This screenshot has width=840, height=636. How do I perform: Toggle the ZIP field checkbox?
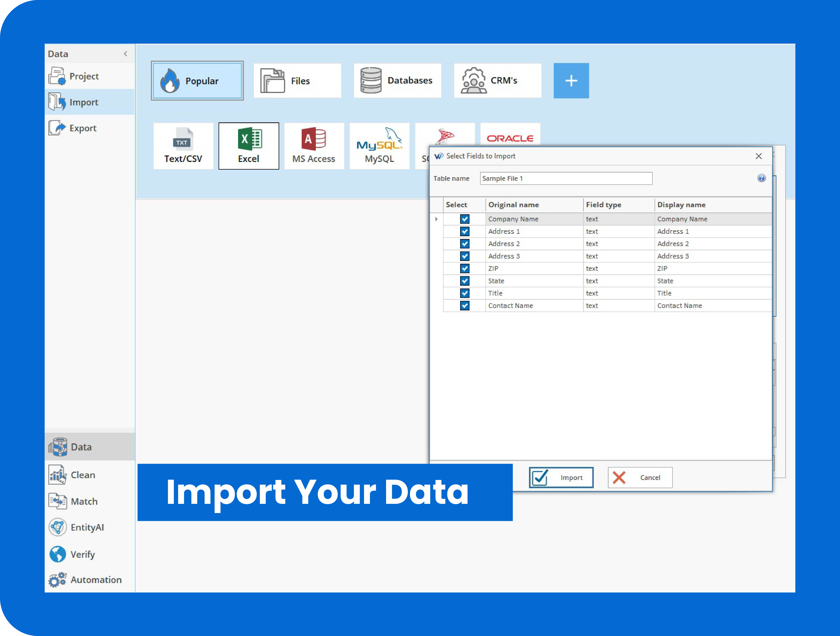pyautogui.click(x=464, y=268)
